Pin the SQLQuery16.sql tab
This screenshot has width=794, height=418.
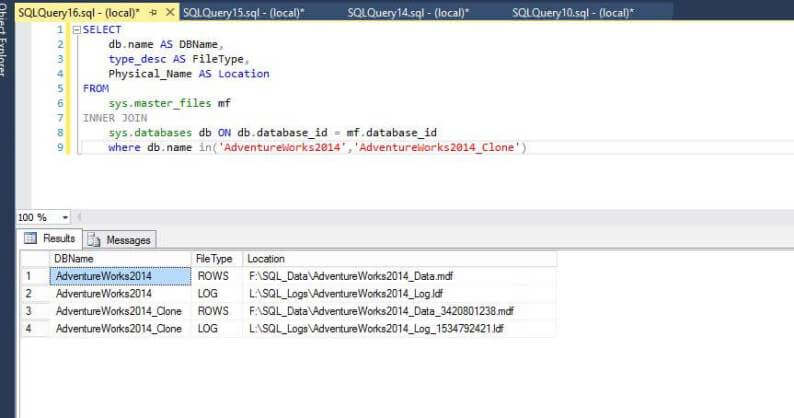tap(153, 13)
